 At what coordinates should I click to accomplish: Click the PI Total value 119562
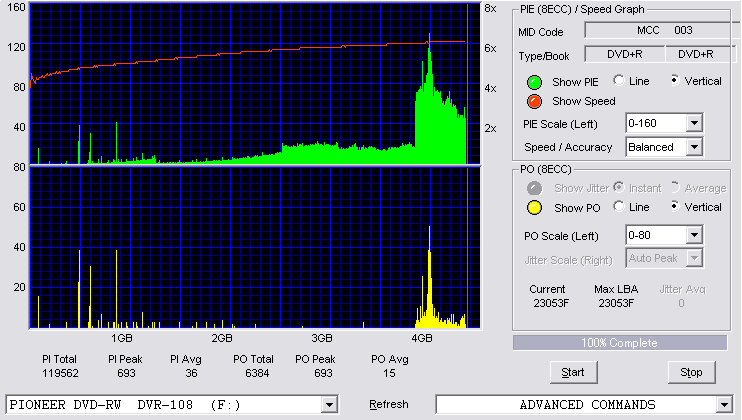(60, 374)
